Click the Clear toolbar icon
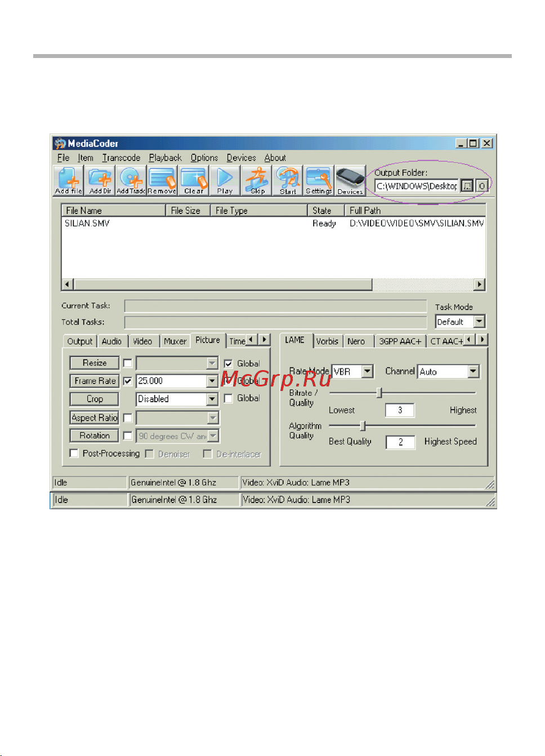The image size is (545, 756). tap(194, 180)
